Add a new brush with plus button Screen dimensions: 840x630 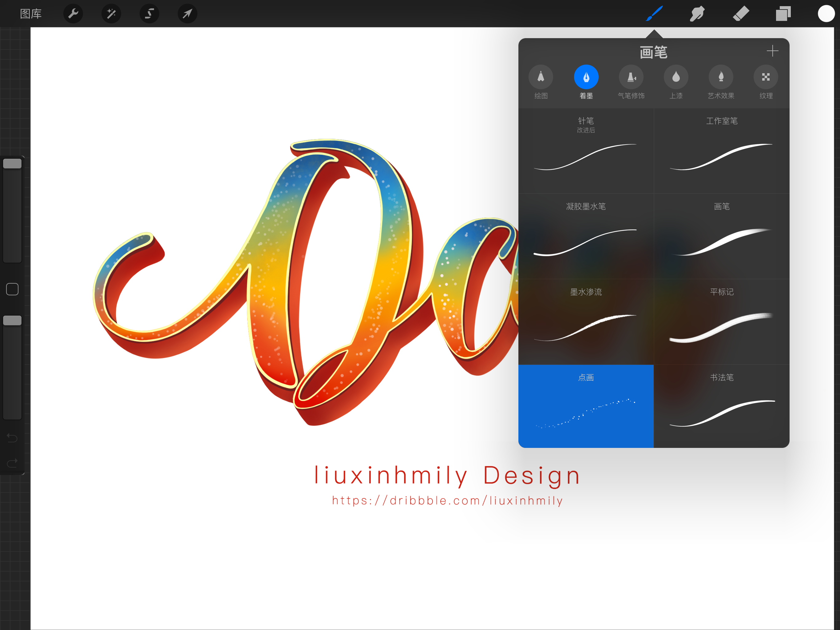772,51
